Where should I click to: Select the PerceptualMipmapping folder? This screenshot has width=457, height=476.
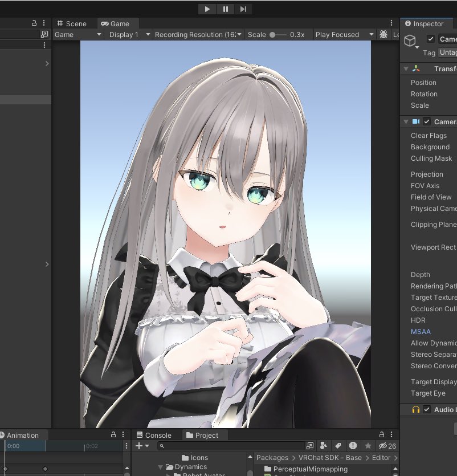click(306, 469)
